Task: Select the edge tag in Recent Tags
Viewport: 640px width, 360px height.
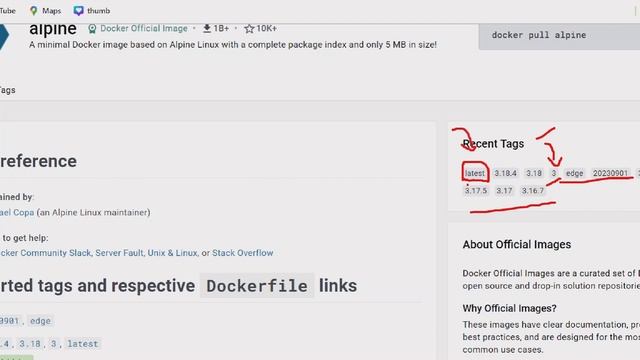Action: point(574,173)
